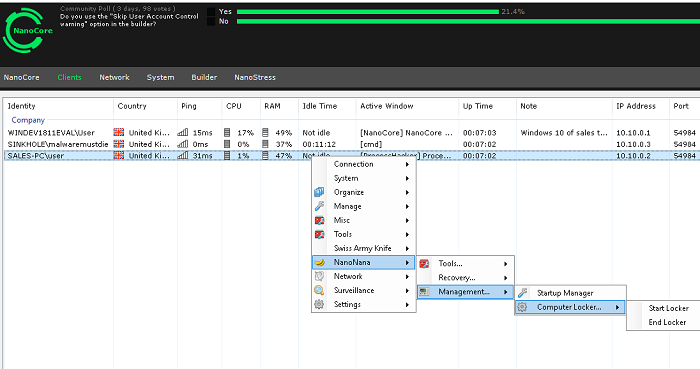Open the NanoCore menu in the menu bar
The width and height of the screenshot is (700, 369).
[21, 77]
